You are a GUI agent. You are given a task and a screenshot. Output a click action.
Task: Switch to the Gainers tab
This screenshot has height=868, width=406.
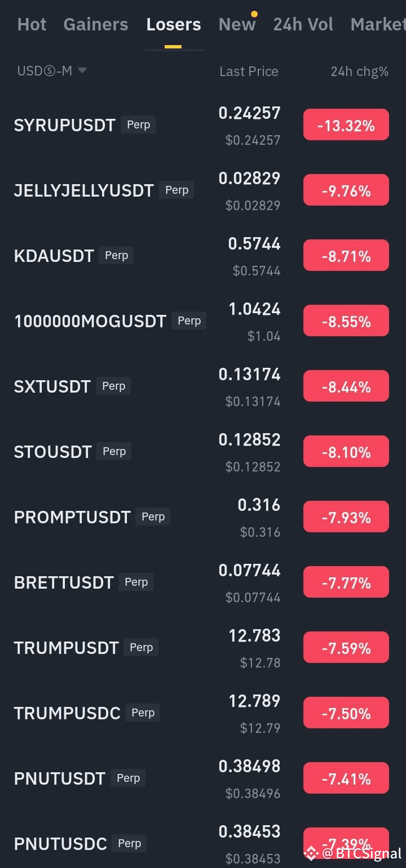tap(96, 24)
